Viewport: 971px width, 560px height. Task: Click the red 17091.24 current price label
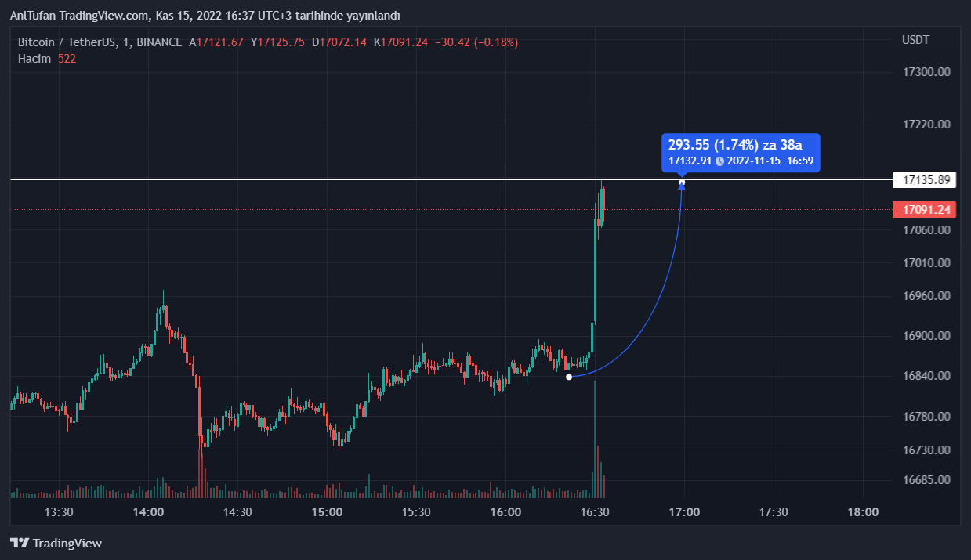pyautogui.click(x=926, y=209)
